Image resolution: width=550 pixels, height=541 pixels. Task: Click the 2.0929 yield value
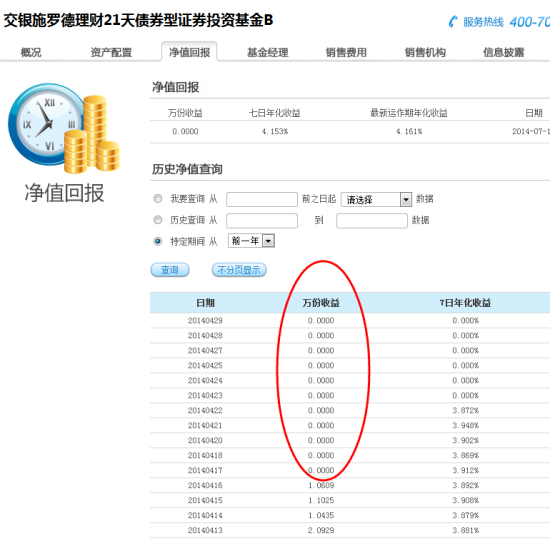click(321, 530)
